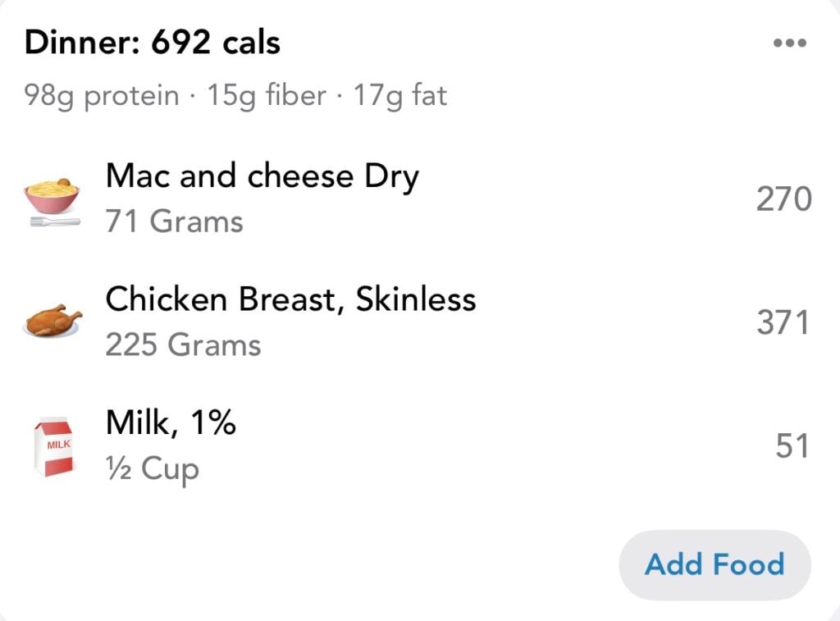
Task: Select the 225 Grams portion label
Action: tap(182, 345)
